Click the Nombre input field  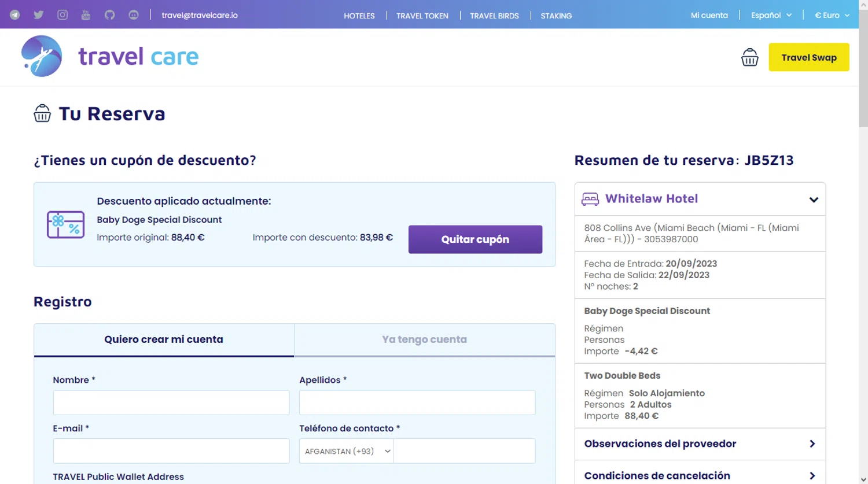(x=171, y=402)
